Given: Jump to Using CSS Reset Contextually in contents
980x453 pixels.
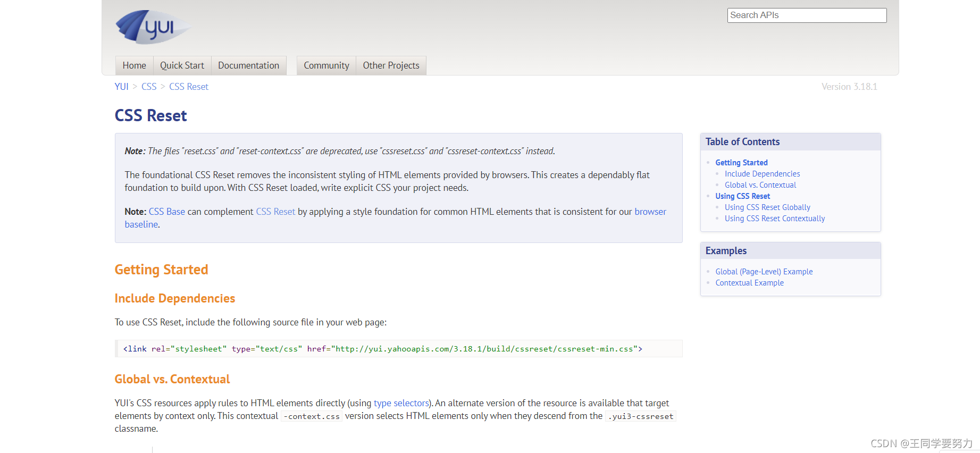Looking at the screenshot, I should [775, 219].
